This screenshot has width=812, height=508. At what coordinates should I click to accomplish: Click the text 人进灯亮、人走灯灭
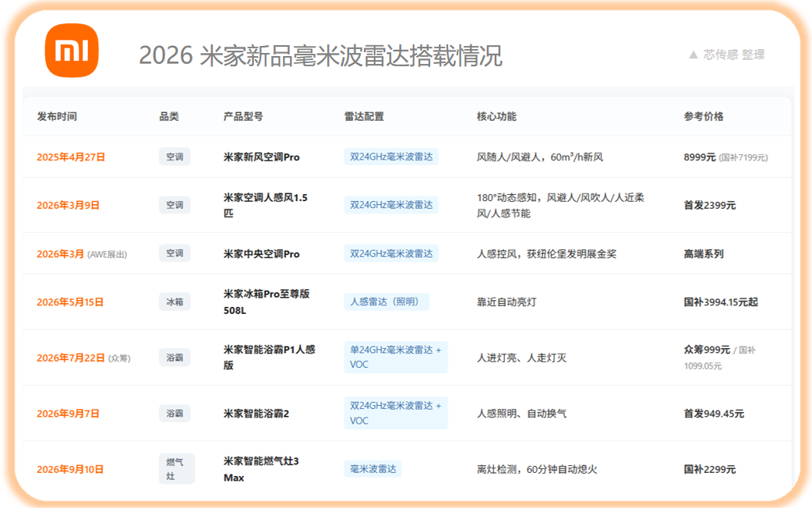pos(521,358)
